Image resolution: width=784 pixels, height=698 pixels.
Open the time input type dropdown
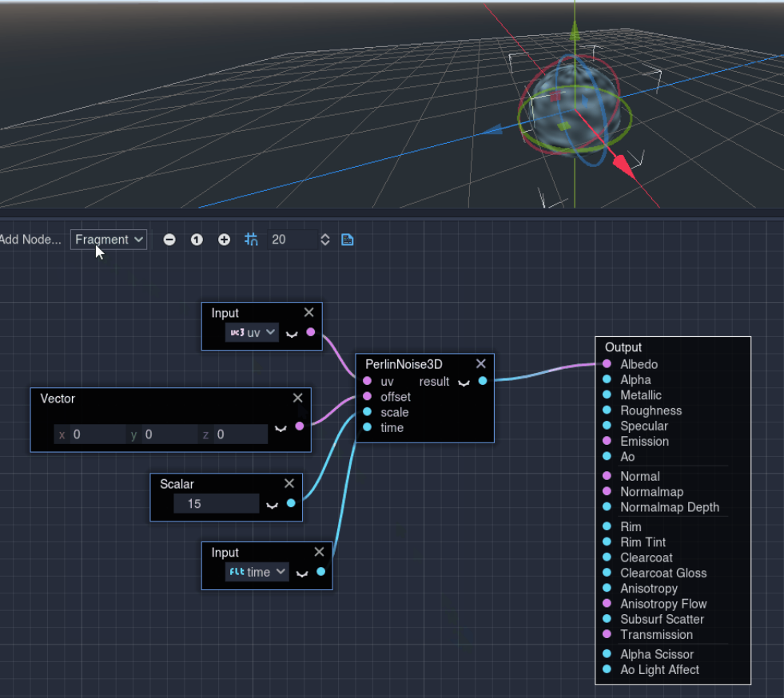[258, 572]
